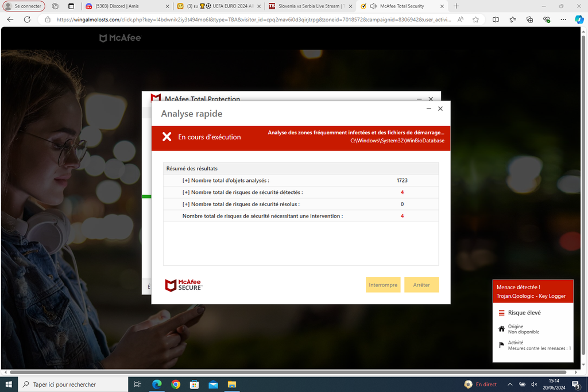588x392 pixels.
Task: Click the horizontal page scrollbar
Action: (288, 372)
